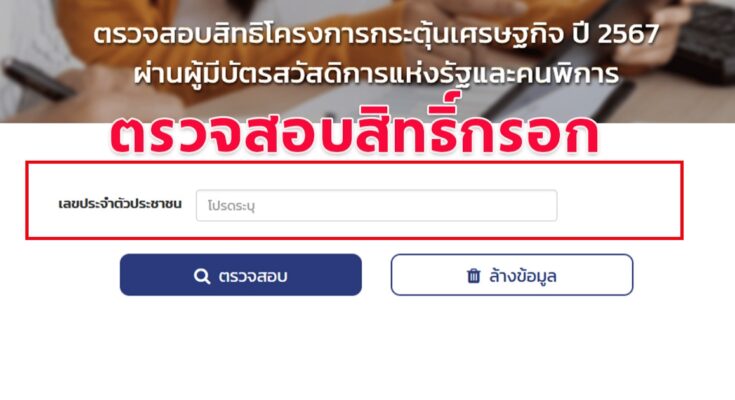Click the trash can icon on ล้างข้อมูล button
This screenshot has height=400, width=735.
coord(473,276)
